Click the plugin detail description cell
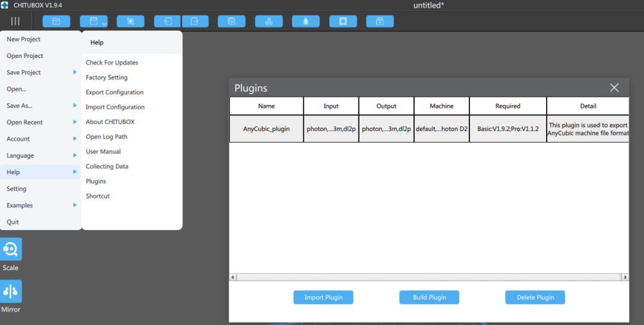644x325 pixels. point(588,129)
